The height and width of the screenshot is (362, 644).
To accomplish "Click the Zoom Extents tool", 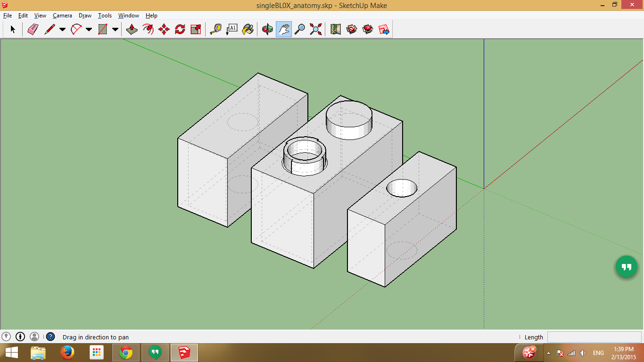I will [x=315, y=29].
